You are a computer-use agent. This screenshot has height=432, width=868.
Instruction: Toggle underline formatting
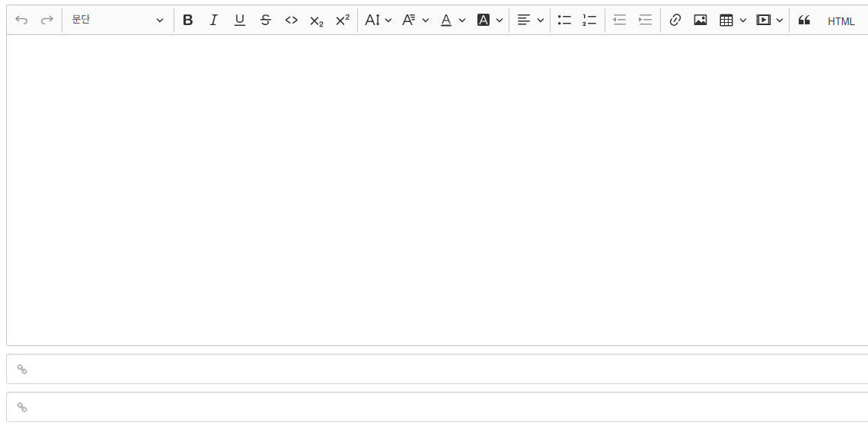click(240, 21)
